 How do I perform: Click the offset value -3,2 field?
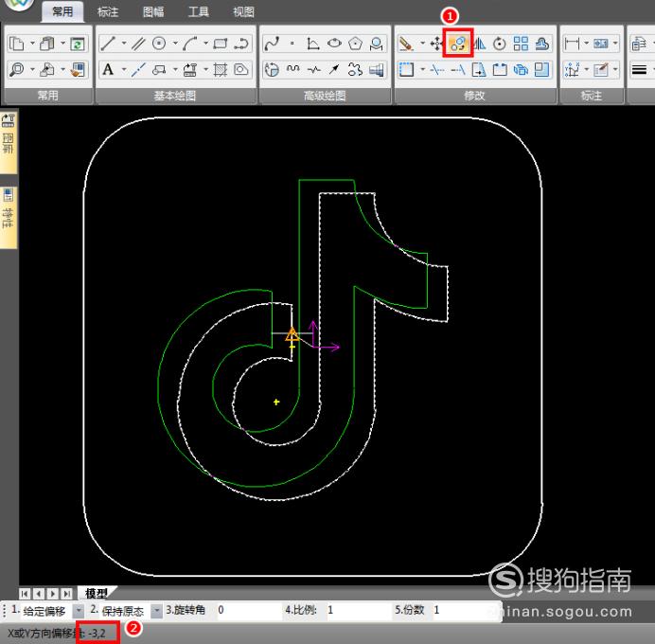coord(97,634)
